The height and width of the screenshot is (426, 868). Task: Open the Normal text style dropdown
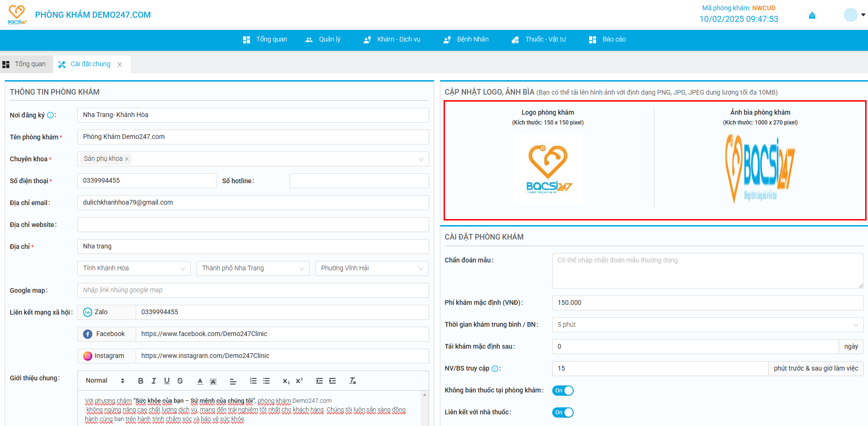pos(105,381)
